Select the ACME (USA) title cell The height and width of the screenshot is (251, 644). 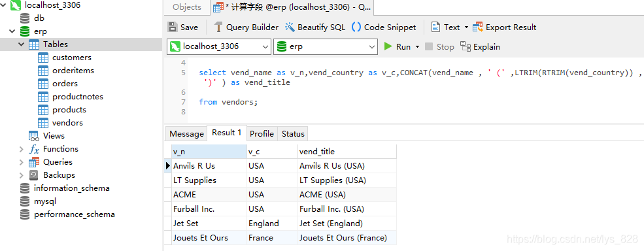pyautogui.click(x=347, y=195)
